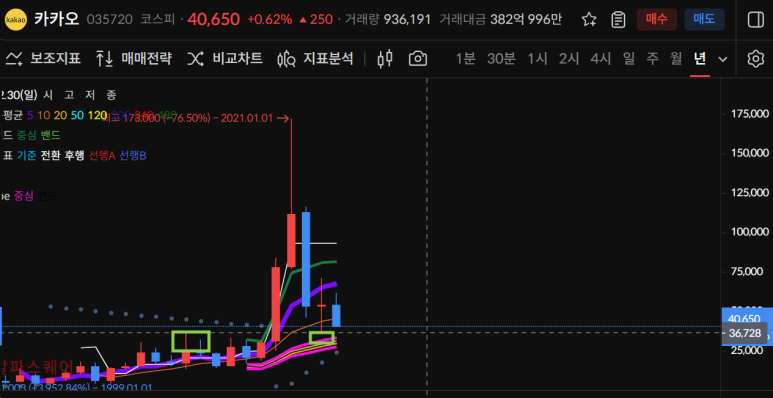Viewport: 773px width, 398px height.
Task: Add Kakao to favorites with the star icon
Action: click(x=588, y=20)
